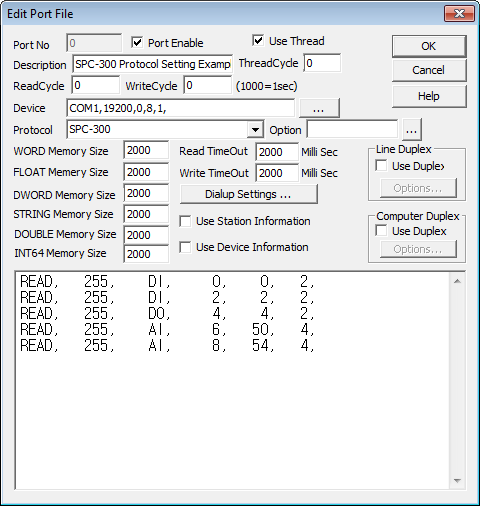This screenshot has height=506, width=480.
Task: Click the WriteCycle input field
Action: (x=207, y=85)
